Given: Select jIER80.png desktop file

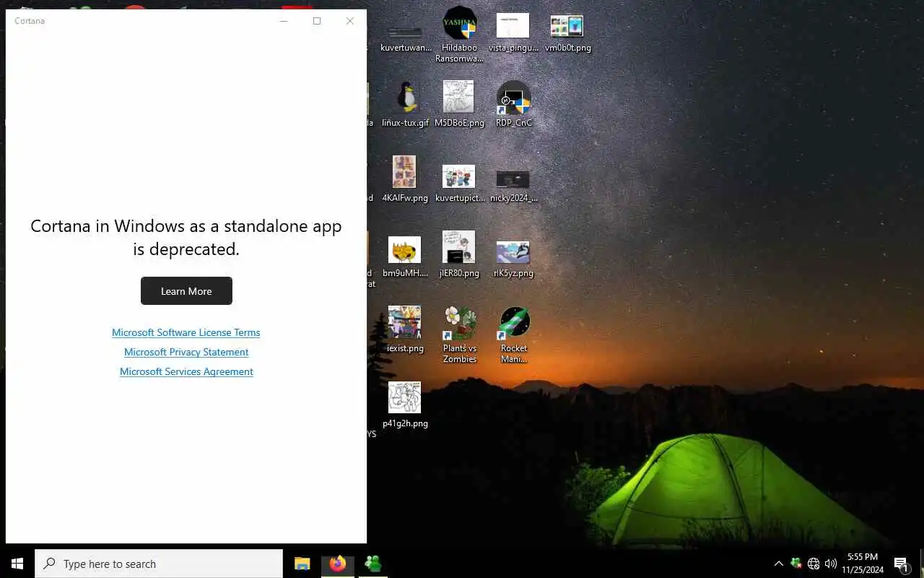Looking at the screenshot, I should pos(459,254).
